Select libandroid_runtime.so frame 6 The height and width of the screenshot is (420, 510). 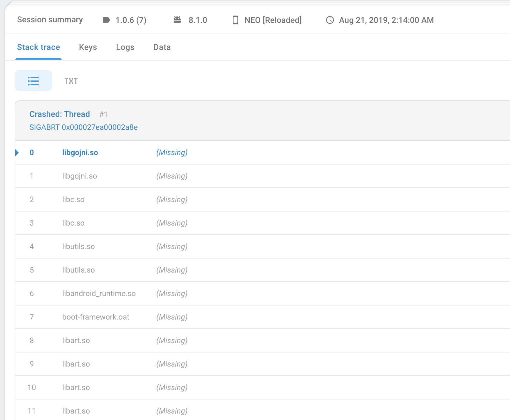[262, 293]
